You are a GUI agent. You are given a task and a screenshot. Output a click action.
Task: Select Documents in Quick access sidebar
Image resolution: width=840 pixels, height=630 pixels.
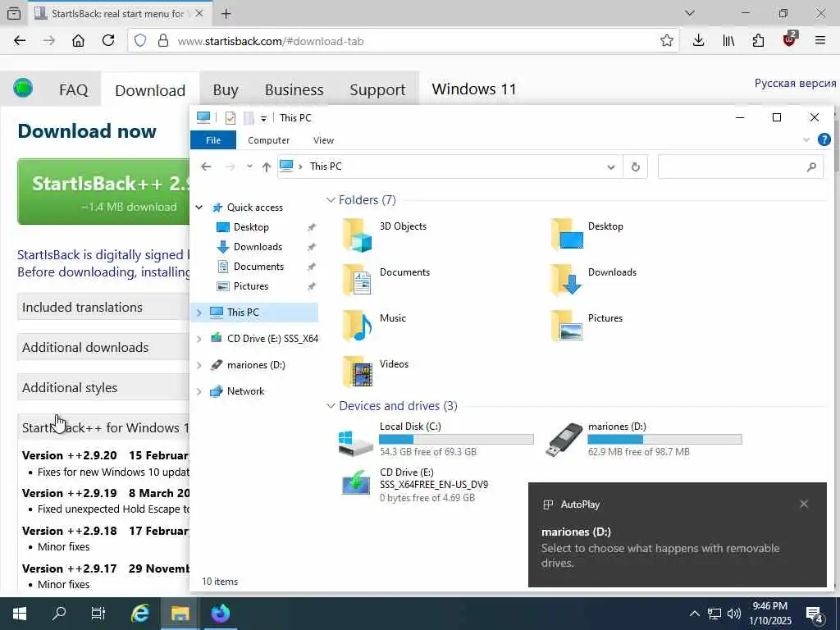pyautogui.click(x=258, y=267)
